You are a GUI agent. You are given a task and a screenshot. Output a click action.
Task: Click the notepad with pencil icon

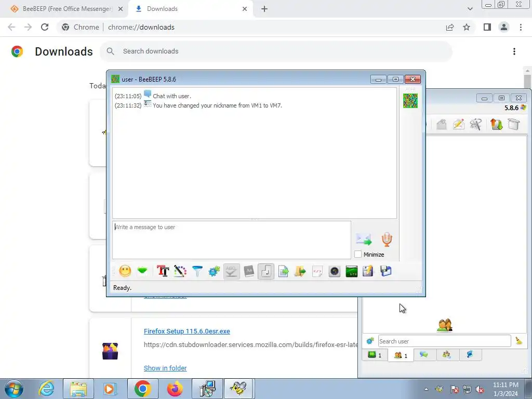point(368,271)
